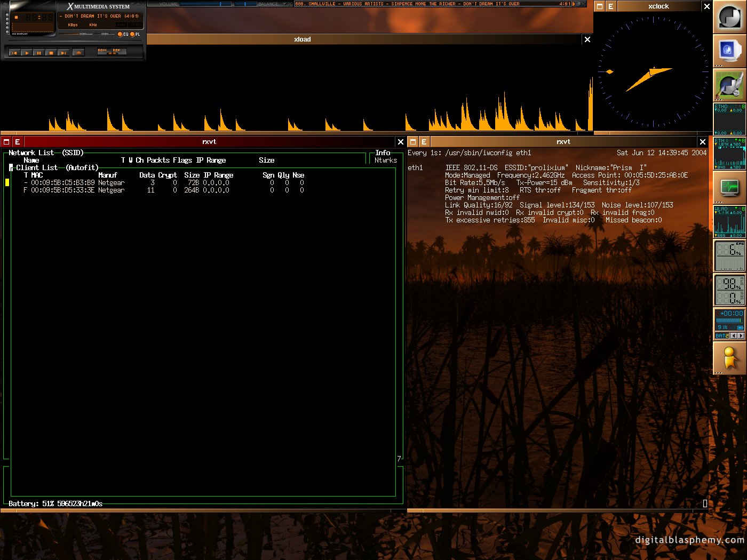The height and width of the screenshot is (560, 747).
Task: Click the battery time dockapp display
Action: [x=730, y=320]
